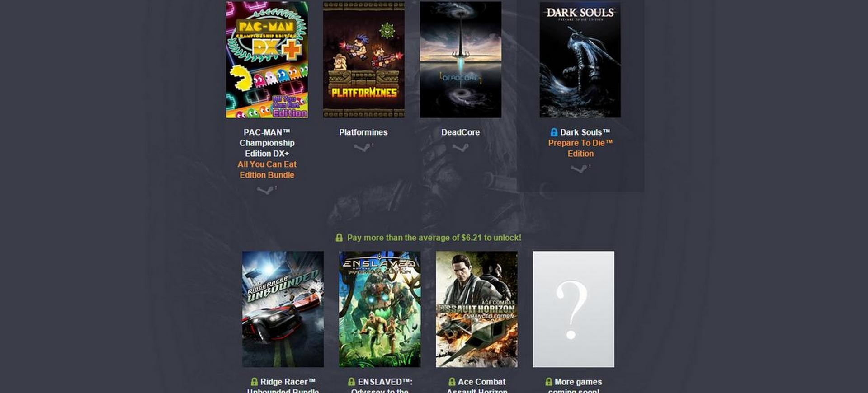Open the DeadCore cover image
This screenshot has height=393, width=868.
(460, 60)
